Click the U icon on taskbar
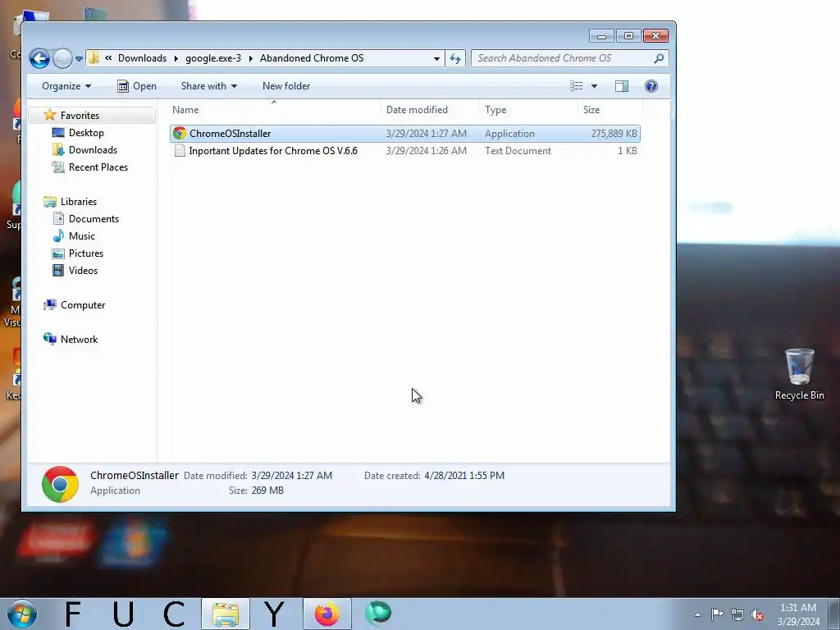840x630 pixels. pos(123,614)
